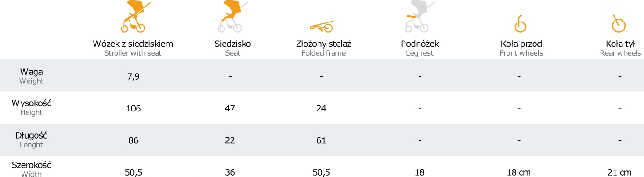Select the Złożony stelaż column header

point(324,48)
